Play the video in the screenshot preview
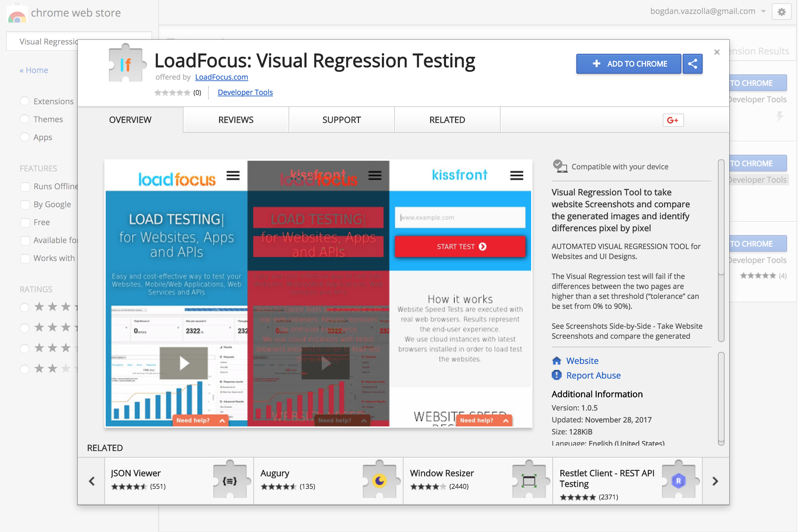 pos(184,363)
